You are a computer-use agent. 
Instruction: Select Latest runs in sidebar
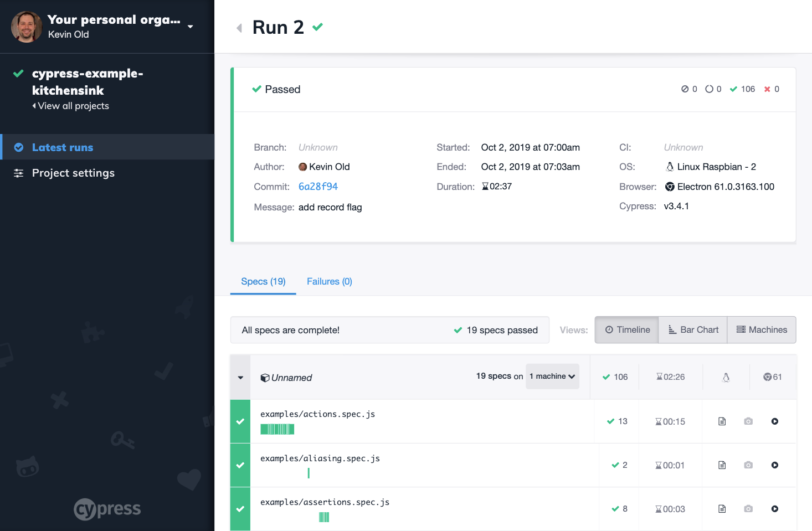[107, 147]
